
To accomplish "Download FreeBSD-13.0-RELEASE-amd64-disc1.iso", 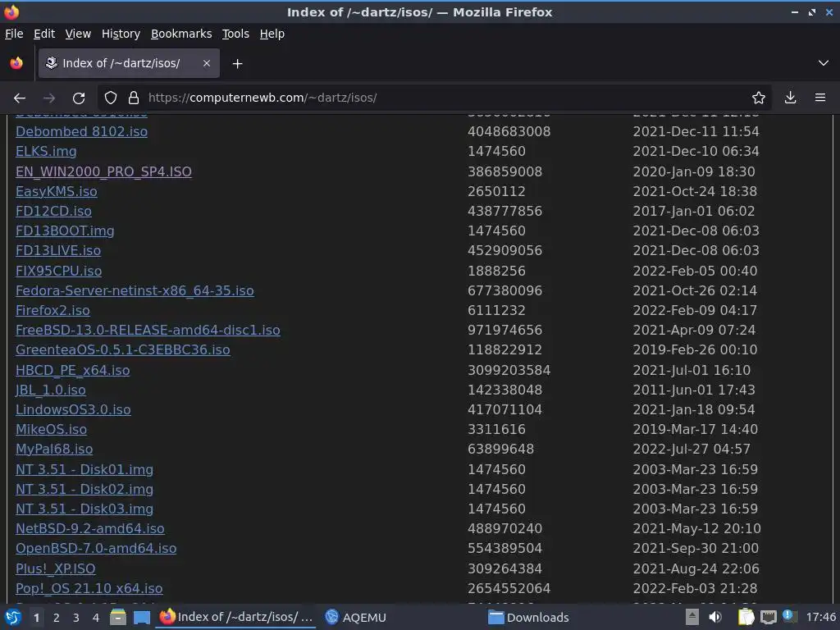I will click(148, 331).
